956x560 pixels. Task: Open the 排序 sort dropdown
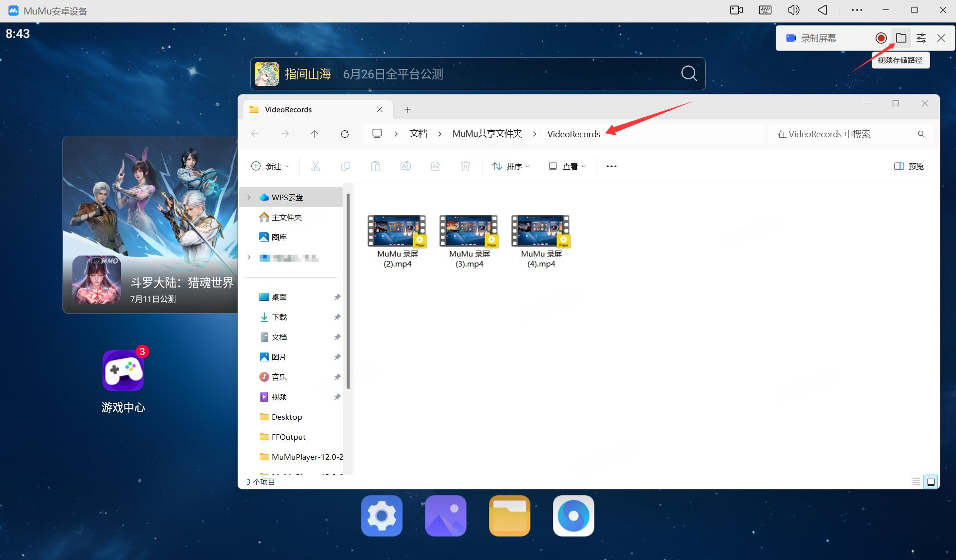point(510,166)
